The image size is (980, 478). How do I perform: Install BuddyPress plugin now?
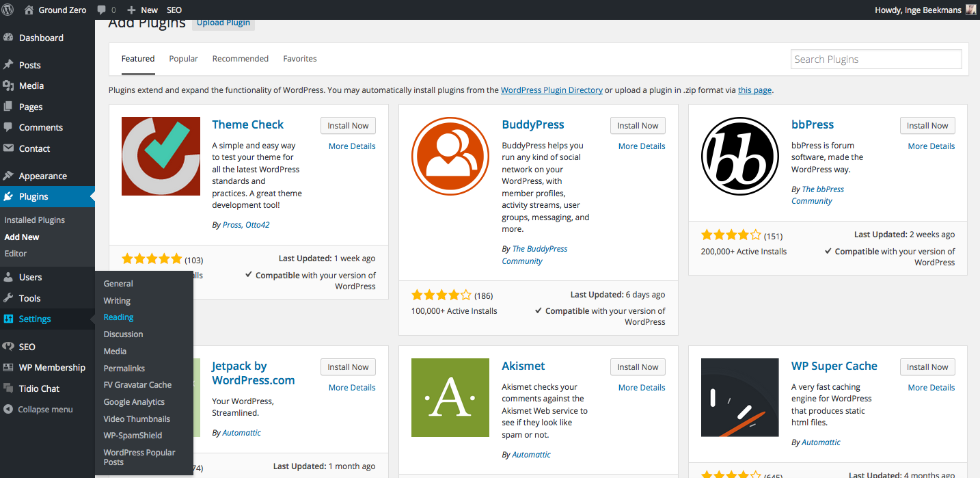point(638,126)
